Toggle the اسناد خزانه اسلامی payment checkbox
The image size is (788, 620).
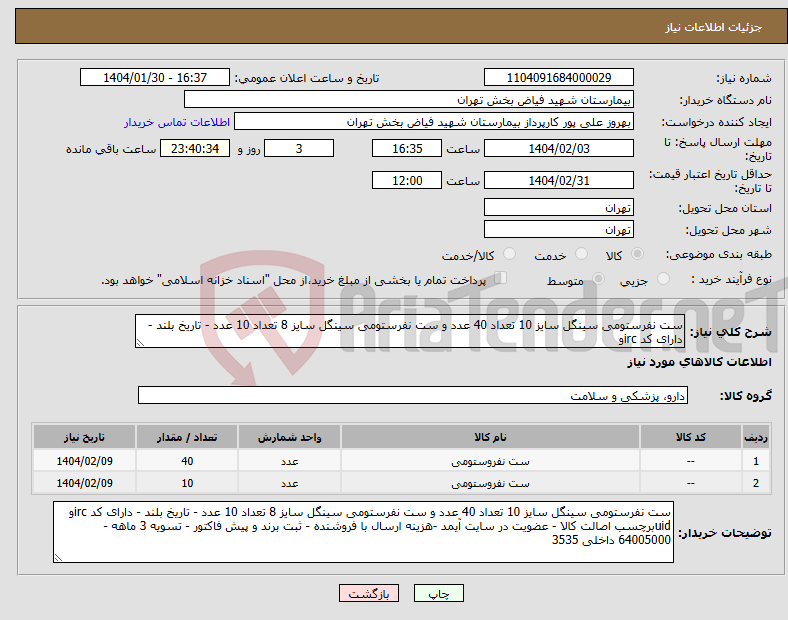pos(501,278)
